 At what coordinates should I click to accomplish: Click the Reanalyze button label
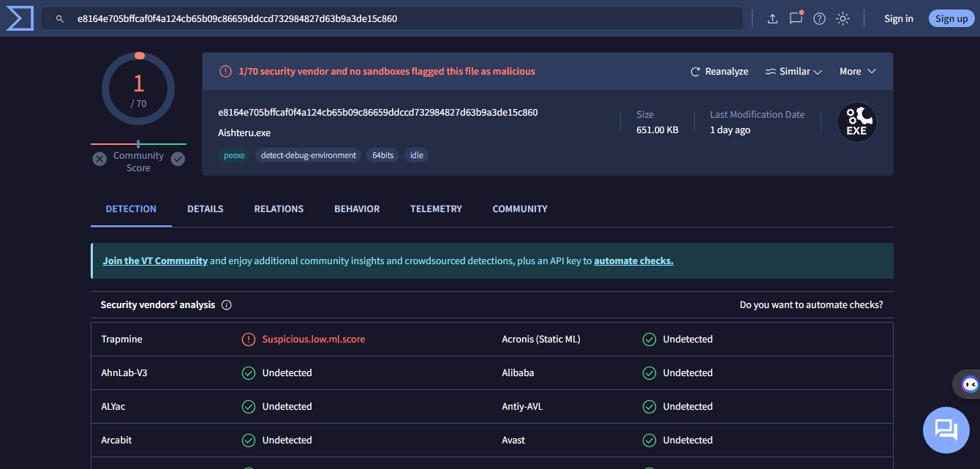pos(727,72)
